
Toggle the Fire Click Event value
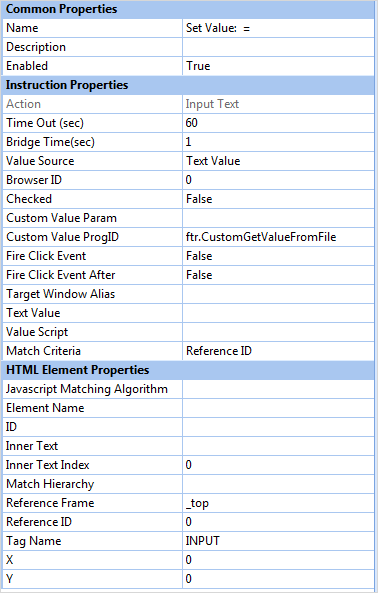pyautogui.click(x=279, y=256)
